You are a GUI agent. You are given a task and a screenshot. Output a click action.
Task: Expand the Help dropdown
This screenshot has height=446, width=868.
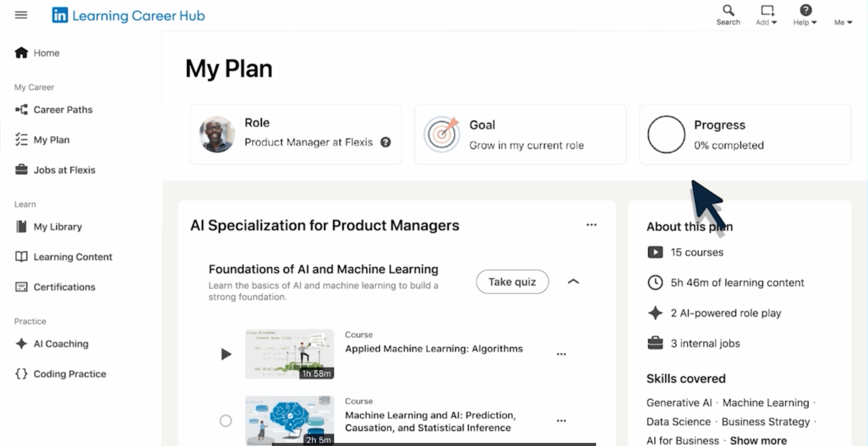(x=805, y=15)
